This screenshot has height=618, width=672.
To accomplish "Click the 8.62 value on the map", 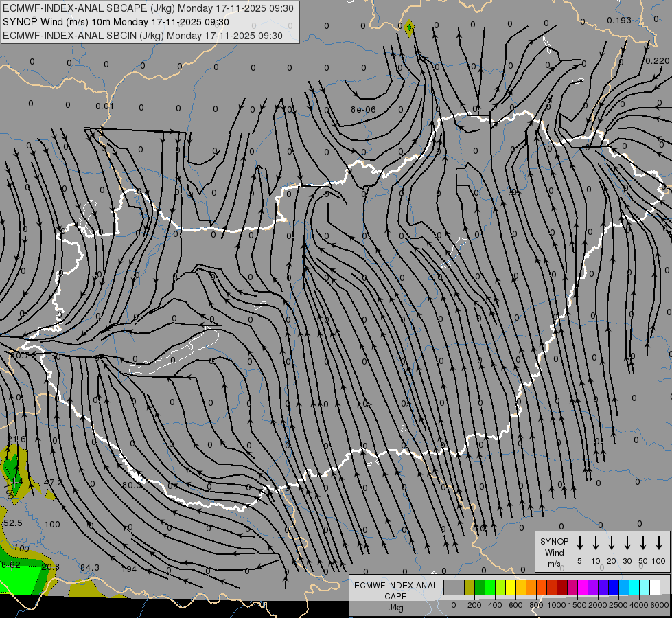I will (11, 565).
